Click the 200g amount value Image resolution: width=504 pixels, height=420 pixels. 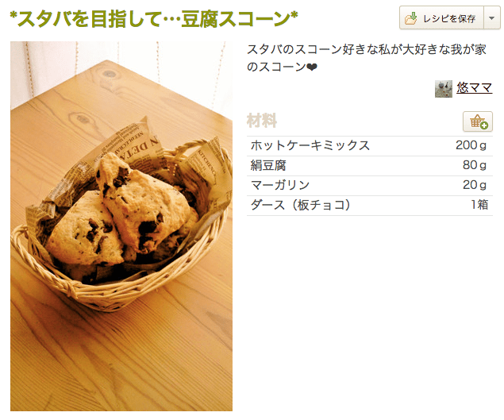tap(471, 145)
